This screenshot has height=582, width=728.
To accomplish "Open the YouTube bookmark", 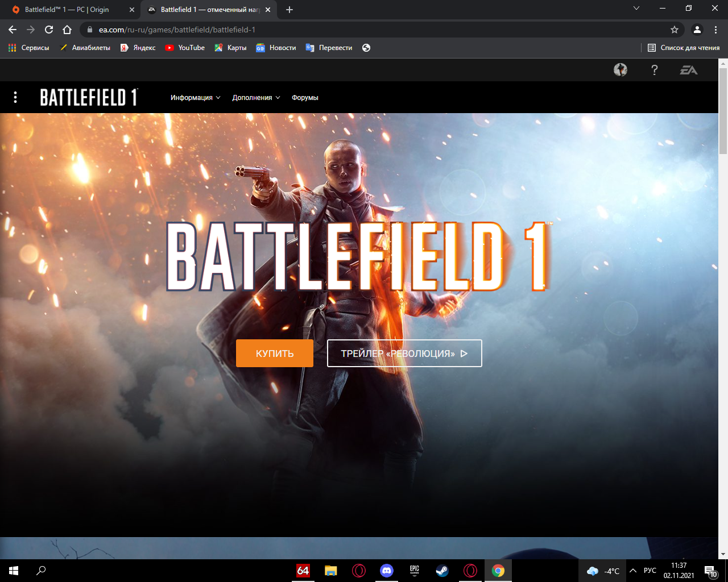I will pos(185,48).
